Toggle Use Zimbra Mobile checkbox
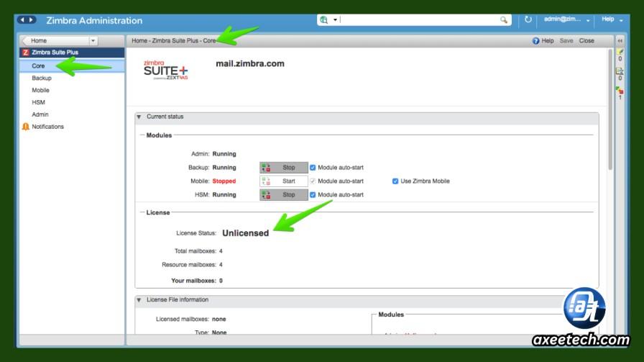The height and width of the screenshot is (362, 644). [395, 181]
